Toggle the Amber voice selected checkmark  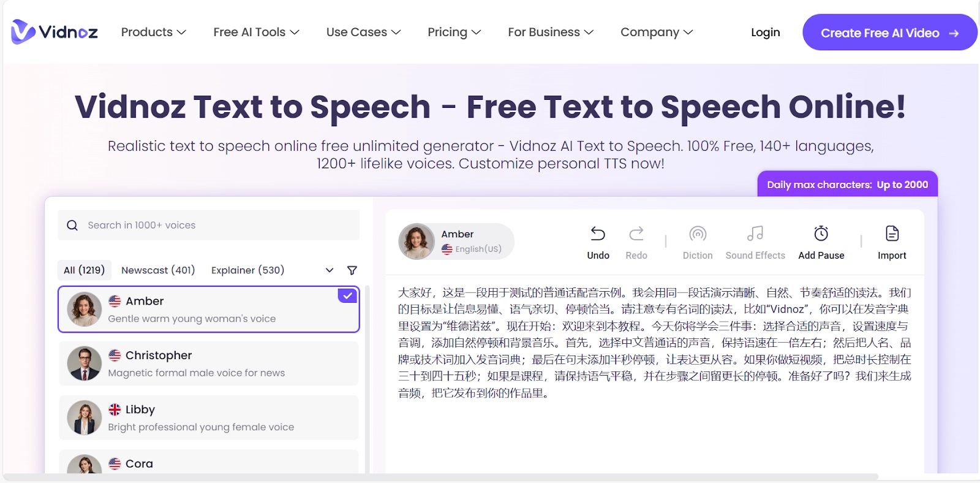pyautogui.click(x=347, y=295)
